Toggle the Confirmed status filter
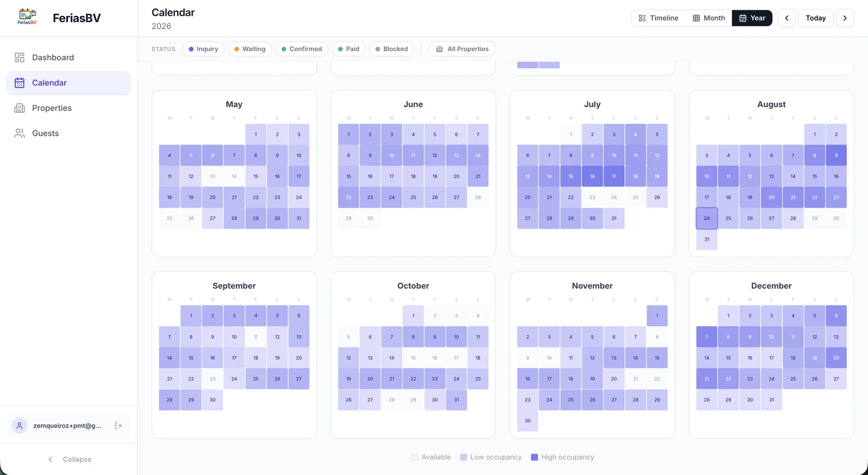Screen dimensions: 868x475 tap(302, 49)
